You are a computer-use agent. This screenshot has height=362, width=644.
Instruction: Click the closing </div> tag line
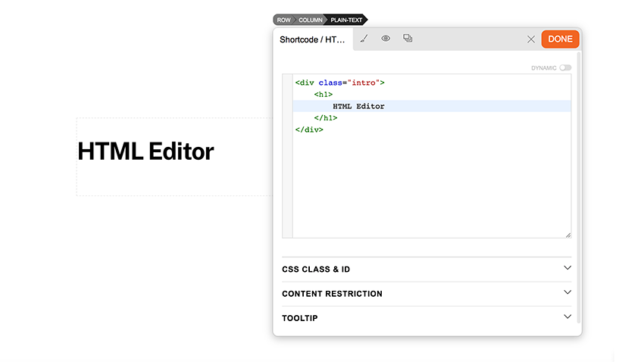coord(309,130)
